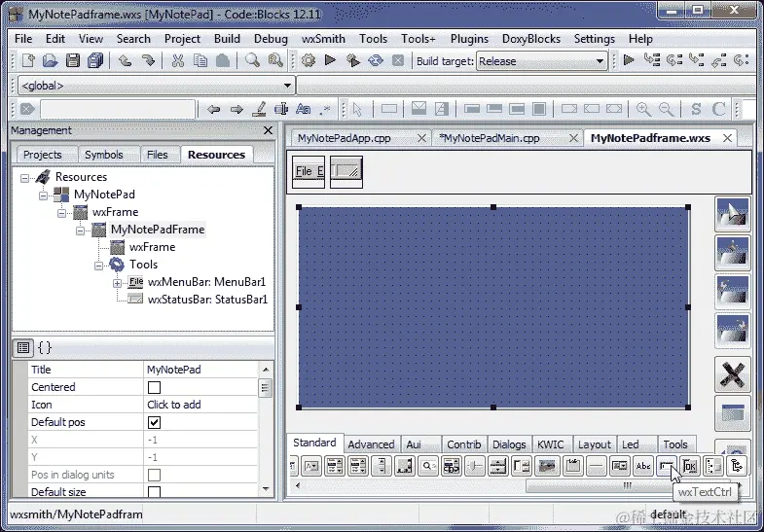Open the wxSmith menu
This screenshot has width=764, height=532.
[323, 39]
